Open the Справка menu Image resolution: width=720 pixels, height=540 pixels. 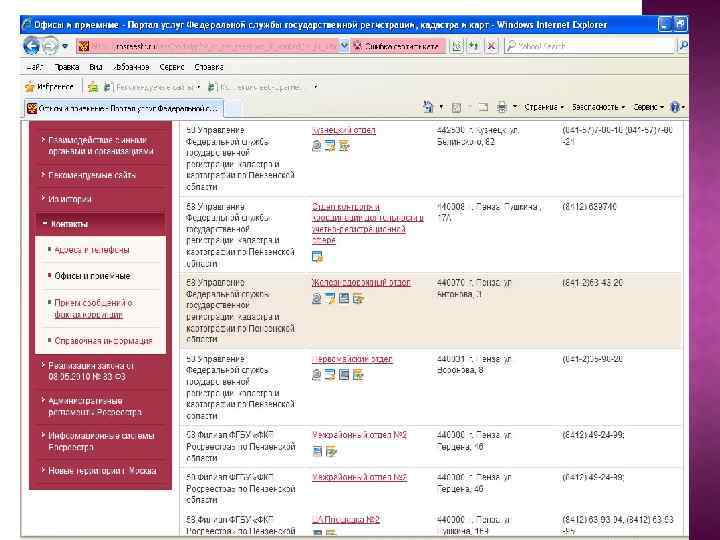tap(208, 67)
